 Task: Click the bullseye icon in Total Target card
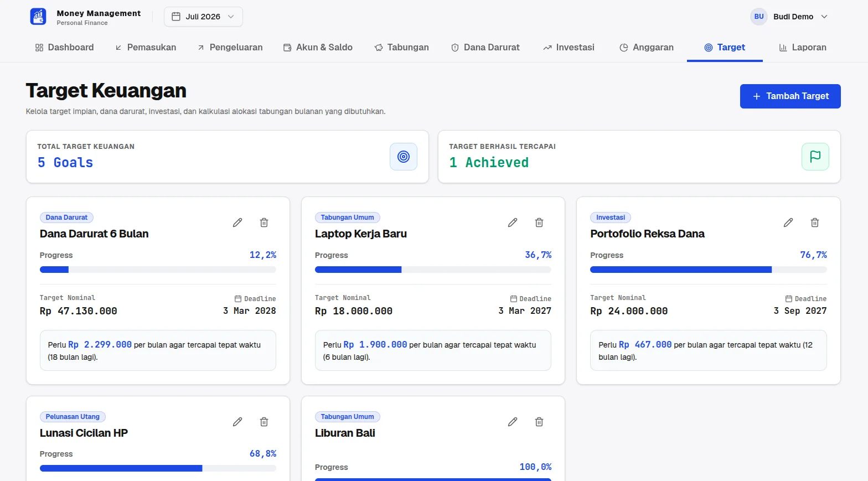coord(404,157)
